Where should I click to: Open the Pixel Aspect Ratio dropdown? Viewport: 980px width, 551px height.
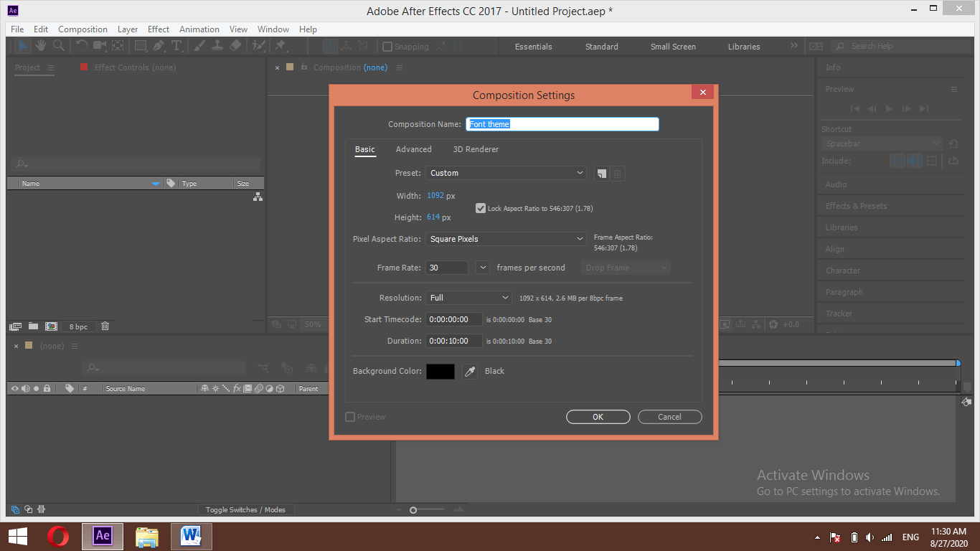click(506, 238)
